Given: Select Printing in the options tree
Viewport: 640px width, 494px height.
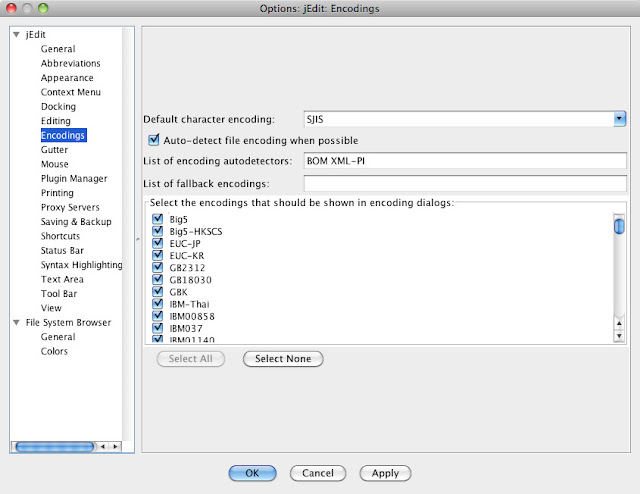Looking at the screenshot, I should [57, 193].
